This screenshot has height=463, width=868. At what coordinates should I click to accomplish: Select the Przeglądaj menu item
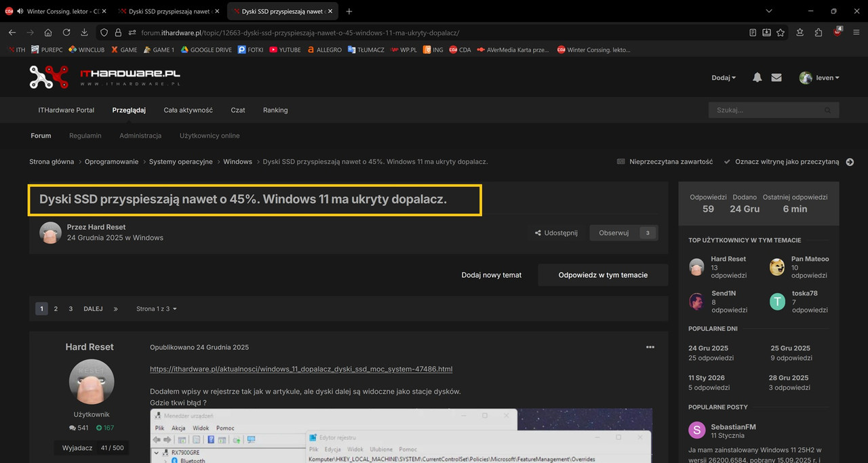(x=129, y=110)
